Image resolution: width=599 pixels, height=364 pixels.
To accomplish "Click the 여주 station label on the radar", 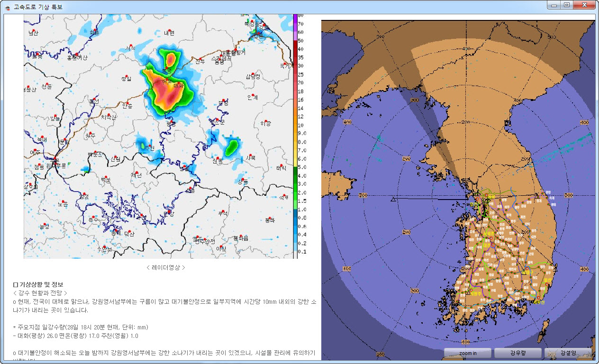I will 35,153.
